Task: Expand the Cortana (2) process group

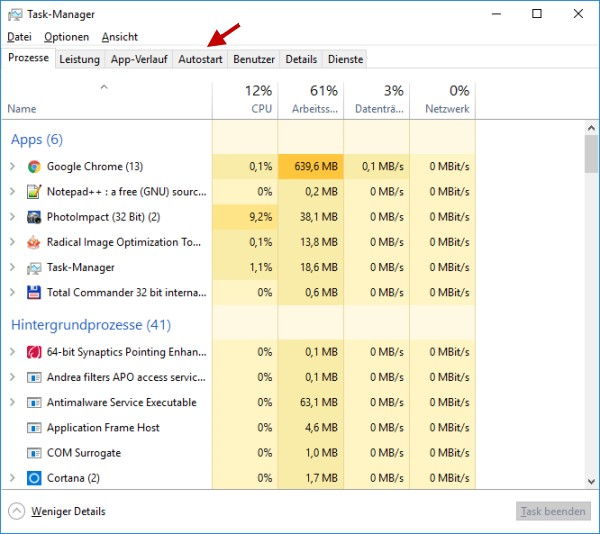Action: coord(12,478)
